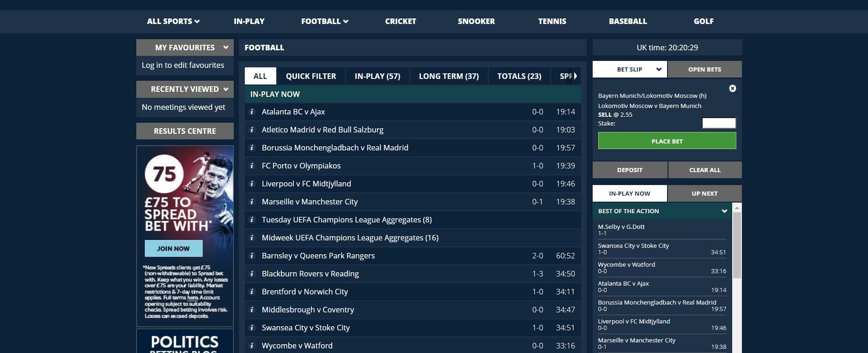The height and width of the screenshot is (353, 868).
Task: Open the Cricket section
Action: tap(401, 21)
